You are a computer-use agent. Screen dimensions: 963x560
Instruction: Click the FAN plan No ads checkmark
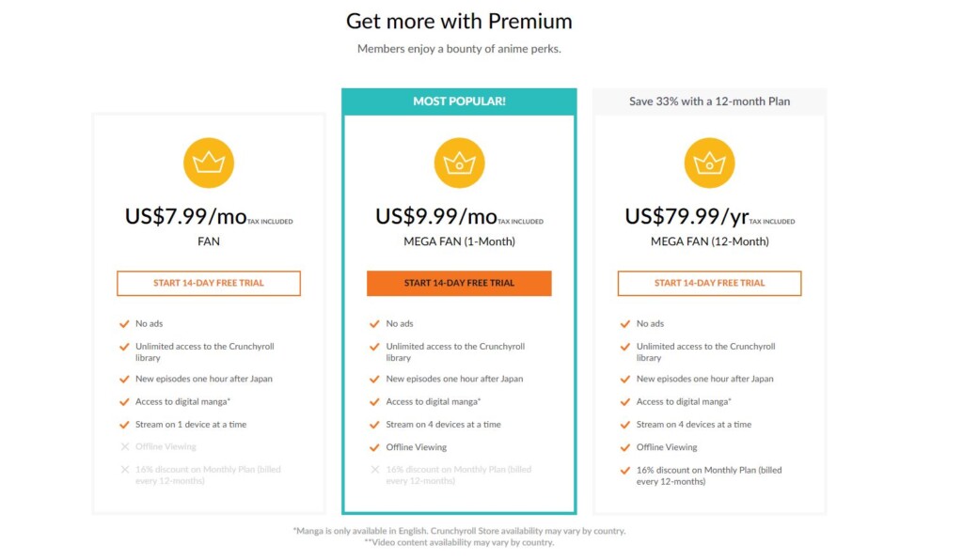click(124, 323)
